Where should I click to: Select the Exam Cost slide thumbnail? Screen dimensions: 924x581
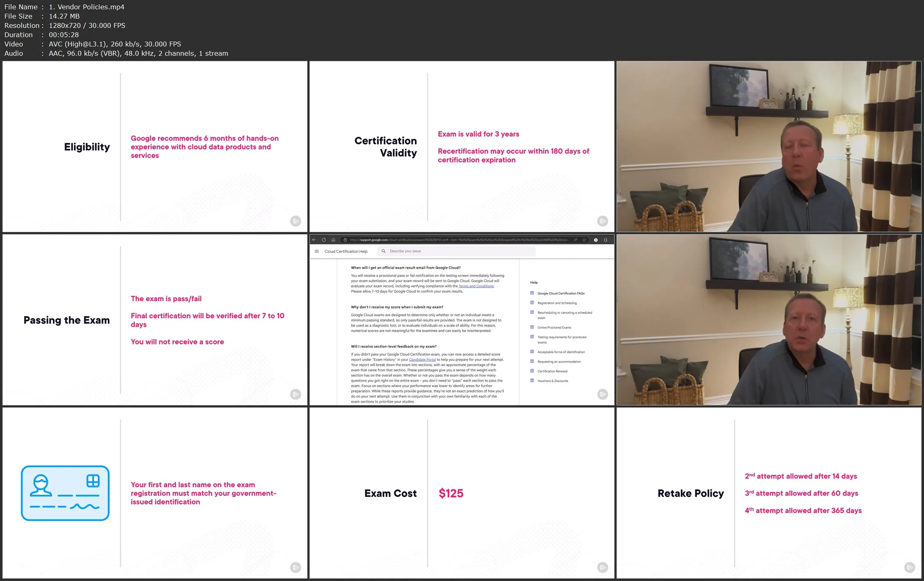pyautogui.click(x=462, y=493)
